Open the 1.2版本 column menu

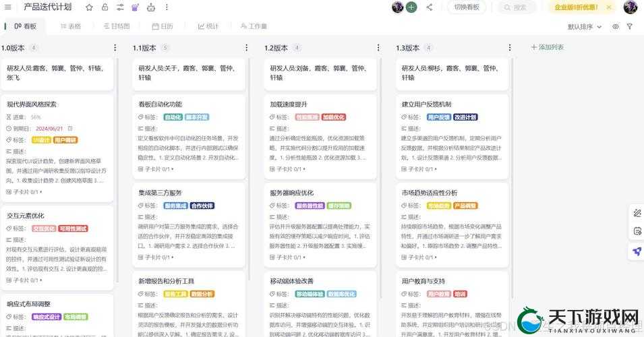pos(378,48)
